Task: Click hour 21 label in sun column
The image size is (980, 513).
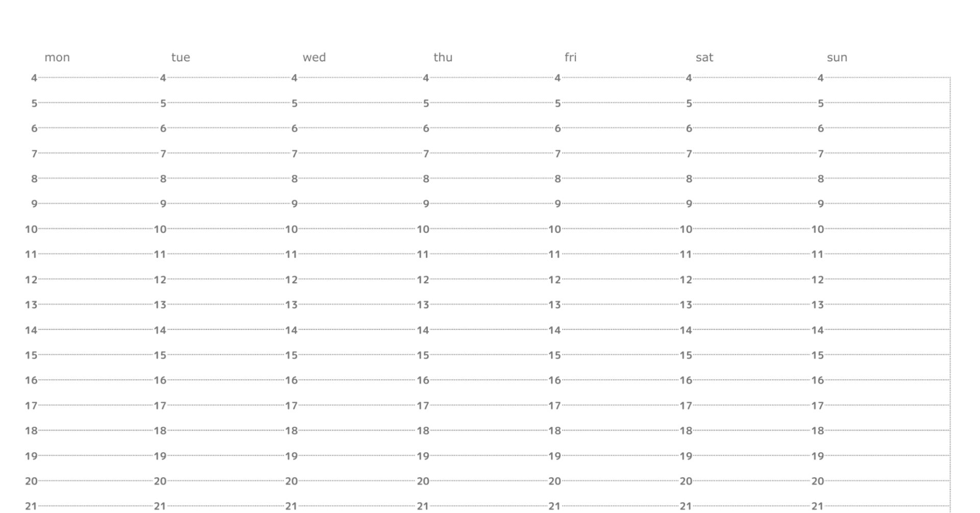Action: coord(817,506)
